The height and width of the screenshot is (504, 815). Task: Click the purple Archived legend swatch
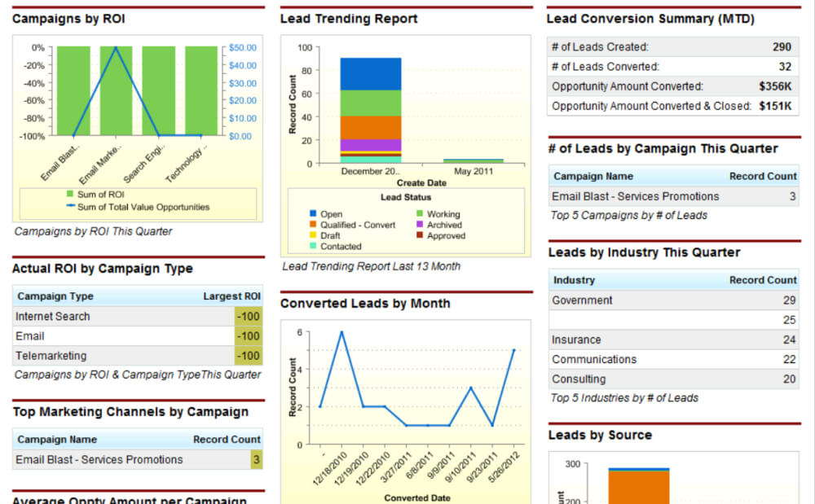[420, 224]
